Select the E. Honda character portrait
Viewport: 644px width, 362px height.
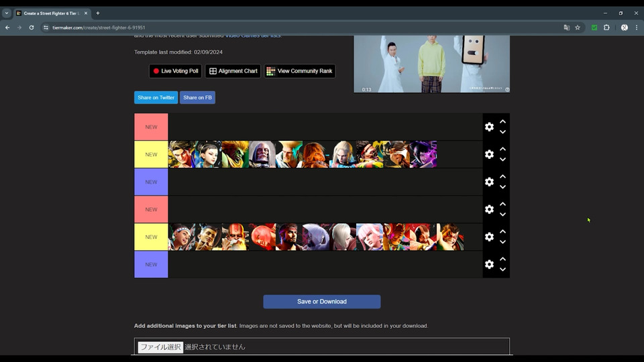450,237
